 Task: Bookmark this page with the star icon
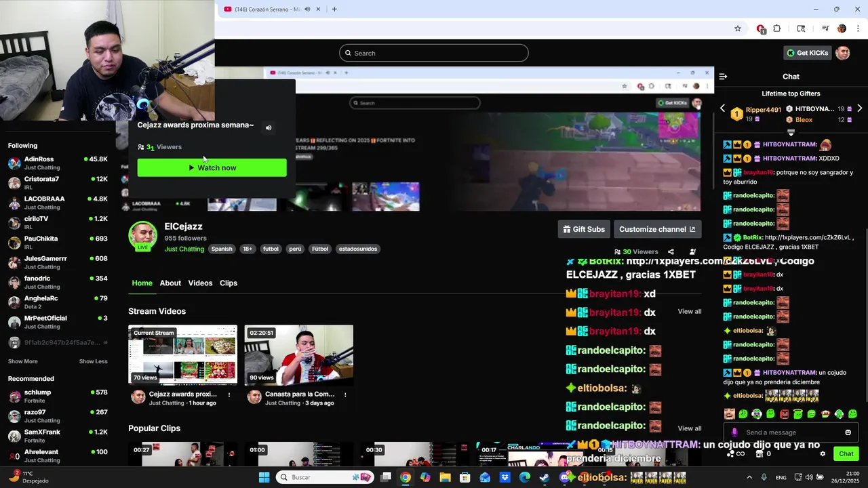[738, 28]
